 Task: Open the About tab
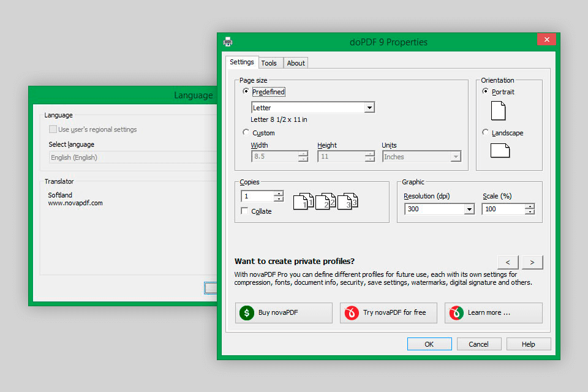[296, 63]
